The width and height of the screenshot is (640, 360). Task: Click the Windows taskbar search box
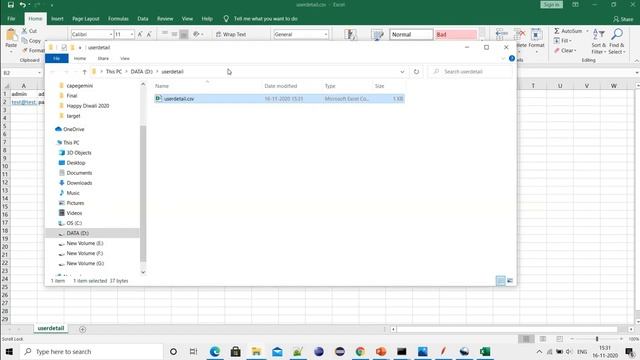click(91, 351)
